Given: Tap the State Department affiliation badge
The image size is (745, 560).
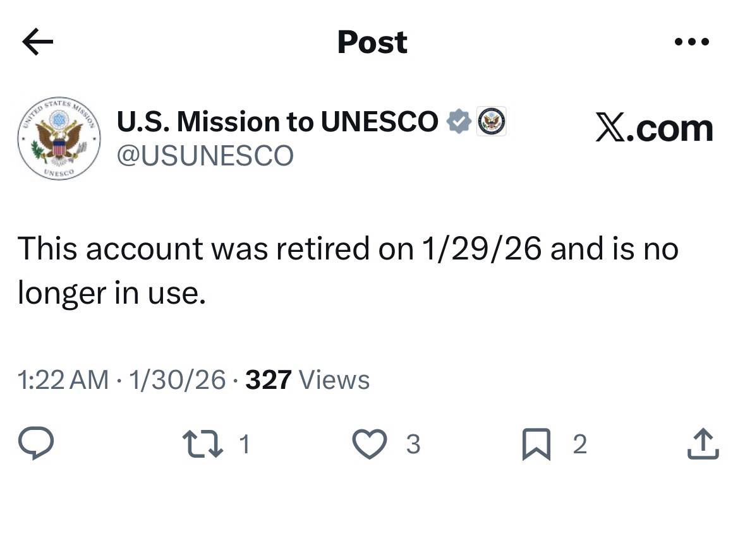Looking at the screenshot, I should (x=492, y=121).
